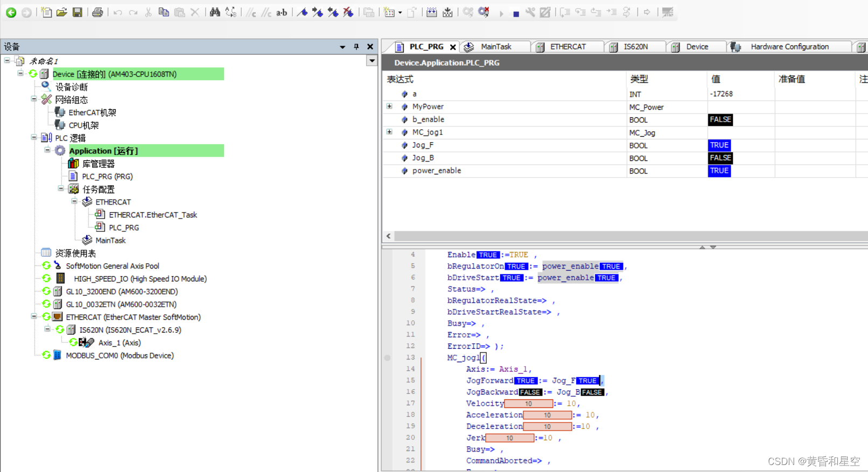868x472 pixels.
Task: Open 资源使用表 tree item
Action: (x=75, y=253)
